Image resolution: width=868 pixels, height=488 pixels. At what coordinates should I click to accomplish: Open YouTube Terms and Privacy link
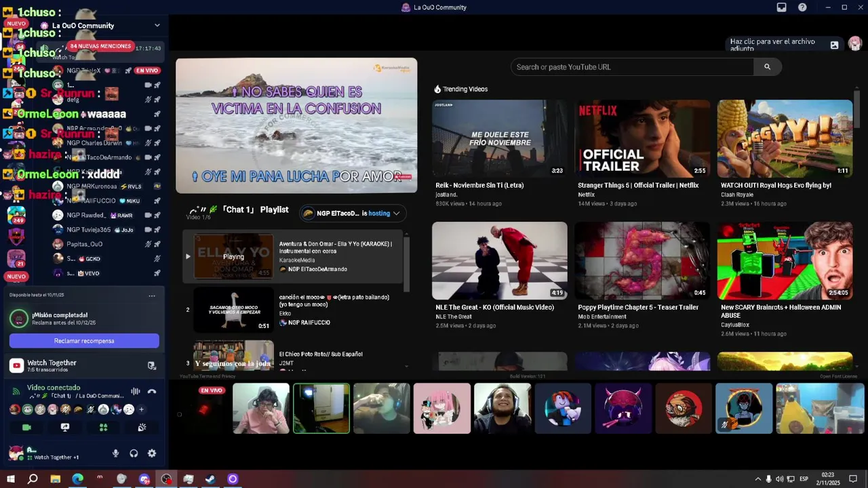coord(208,376)
